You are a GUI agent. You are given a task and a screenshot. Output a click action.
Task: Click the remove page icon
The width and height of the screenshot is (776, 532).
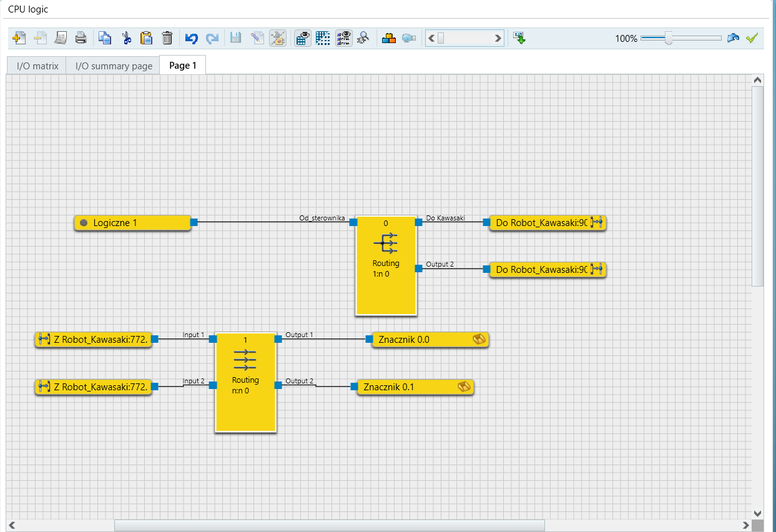(40, 38)
